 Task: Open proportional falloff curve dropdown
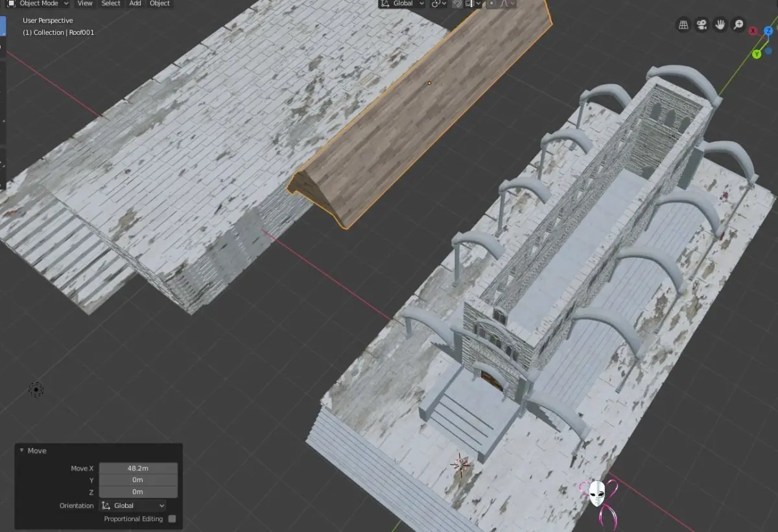point(507,3)
